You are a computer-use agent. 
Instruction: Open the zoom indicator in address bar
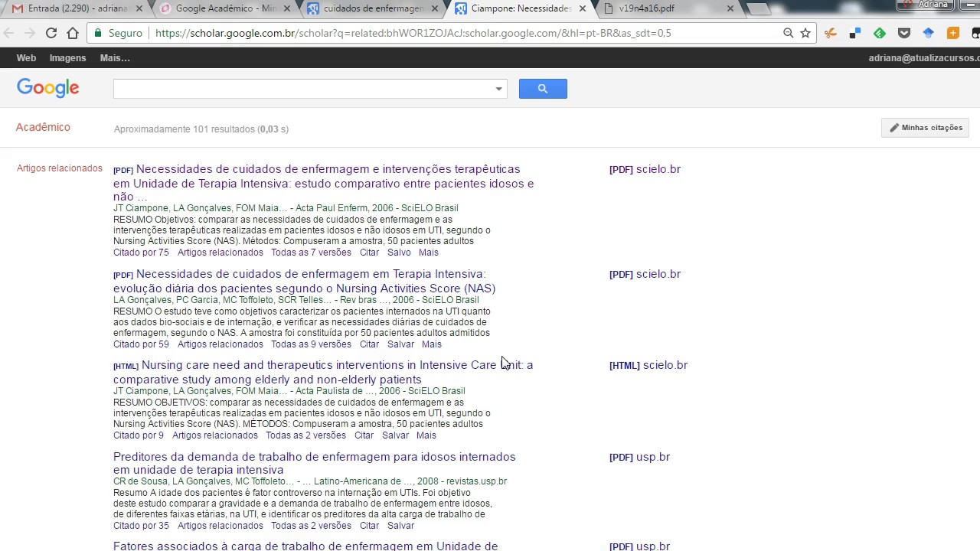pos(788,33)
